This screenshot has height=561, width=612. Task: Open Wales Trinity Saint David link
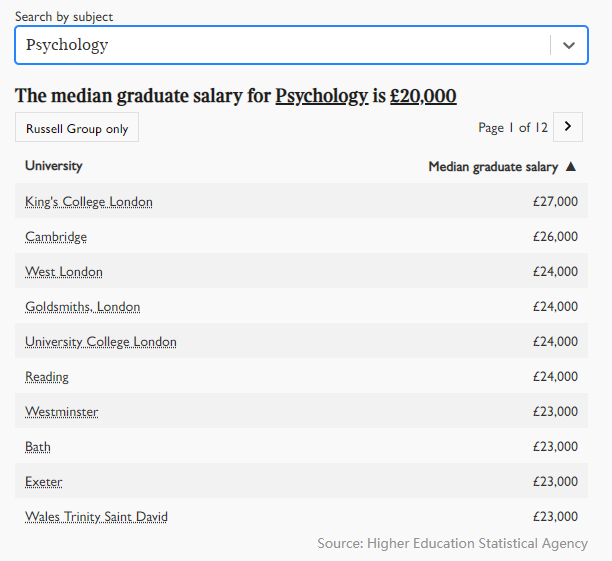97,517
